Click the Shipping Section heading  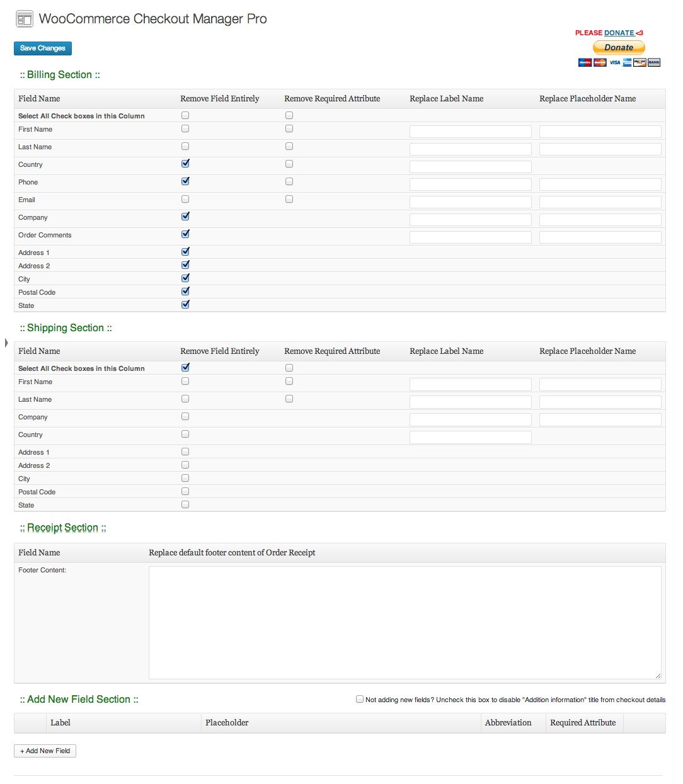tap(66, 328)
